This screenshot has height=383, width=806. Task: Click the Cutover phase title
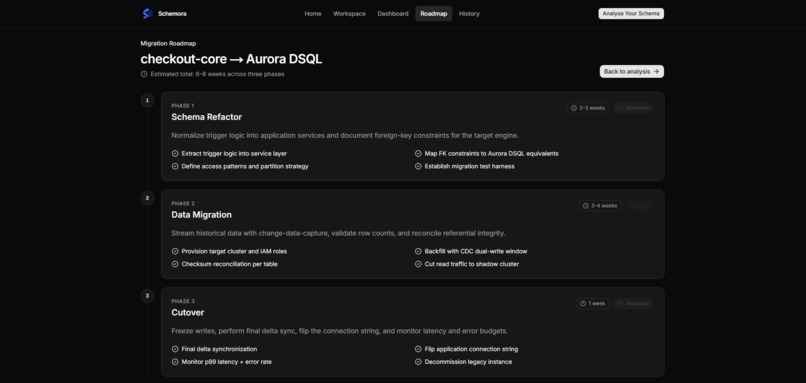tap(188, 313)
